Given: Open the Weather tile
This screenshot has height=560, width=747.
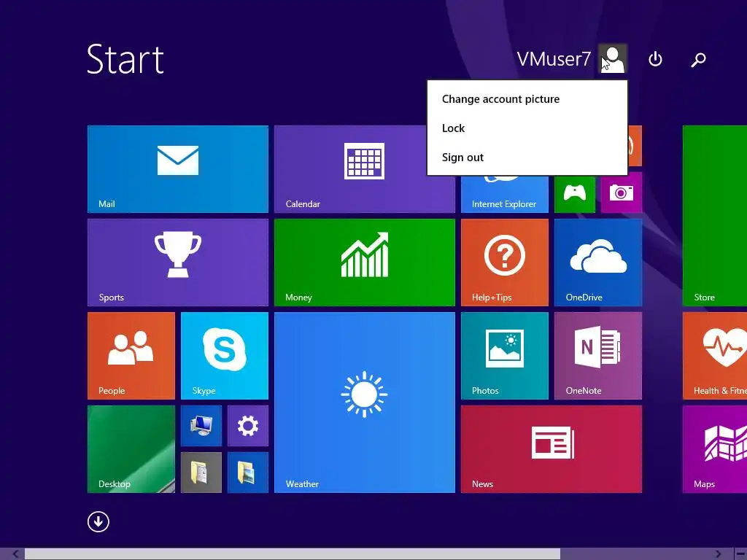Looking at the screenshot, I should pos(365,402).
